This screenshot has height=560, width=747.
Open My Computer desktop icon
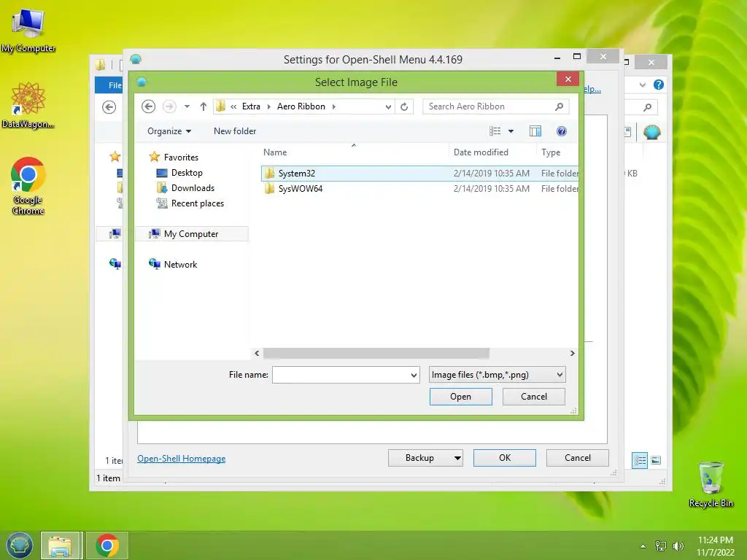coord(28,30)
